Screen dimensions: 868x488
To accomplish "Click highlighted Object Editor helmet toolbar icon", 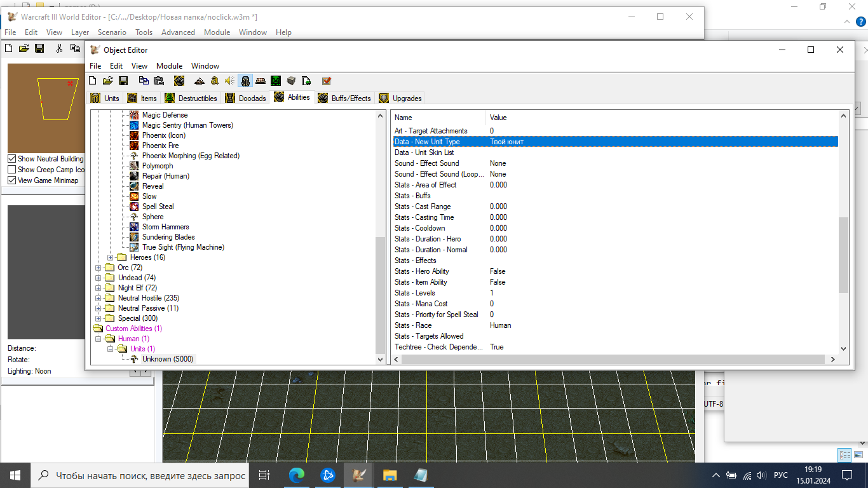I will [245, 81].
